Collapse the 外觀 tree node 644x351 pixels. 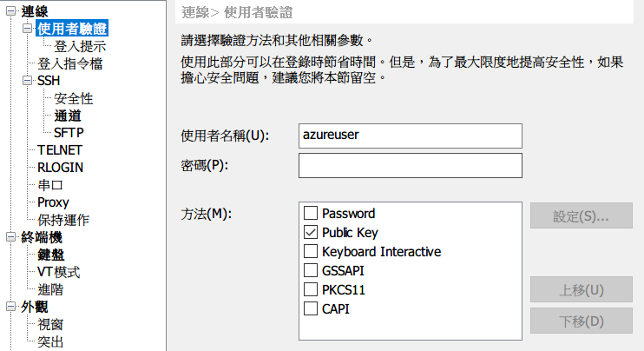point(11,307)
